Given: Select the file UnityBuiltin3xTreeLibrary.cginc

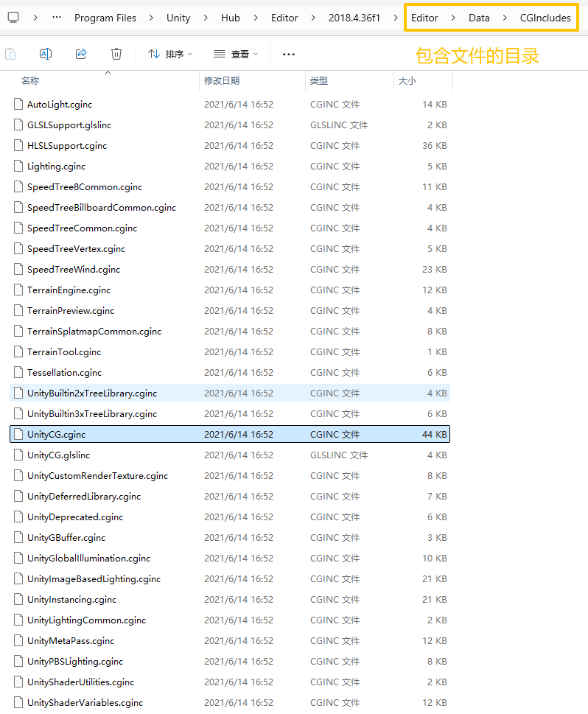Looking at the screenshot, I should tap(230, 414).
